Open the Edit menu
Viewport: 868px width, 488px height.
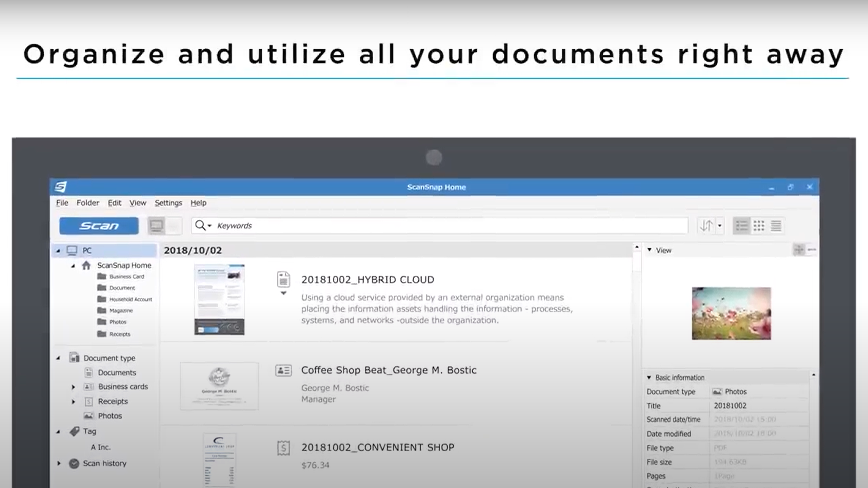(x=114, y=202)
